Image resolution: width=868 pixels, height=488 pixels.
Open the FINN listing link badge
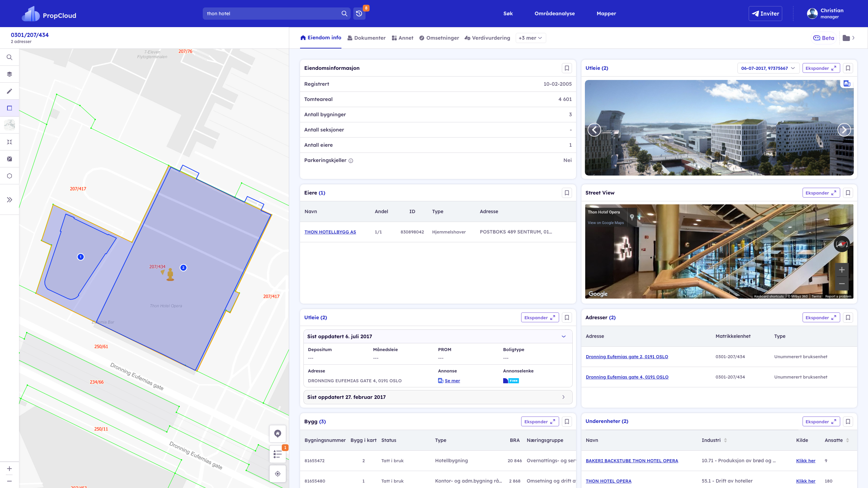coord(511,381)
